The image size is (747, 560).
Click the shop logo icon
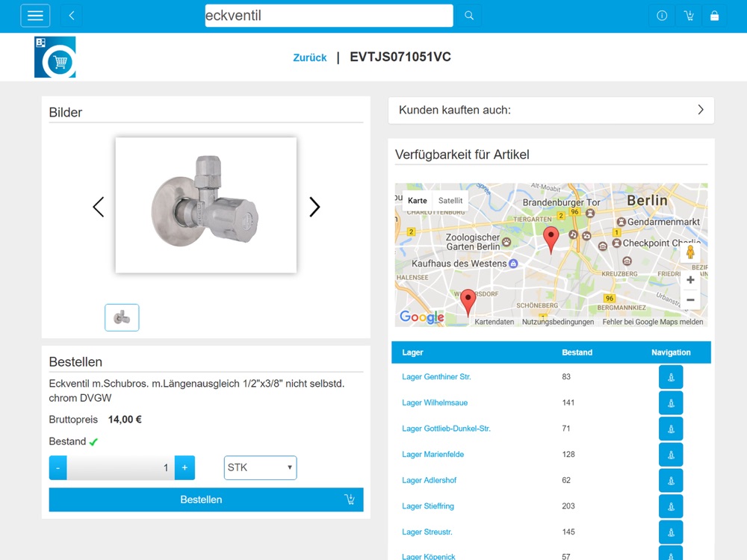point(55,57)
